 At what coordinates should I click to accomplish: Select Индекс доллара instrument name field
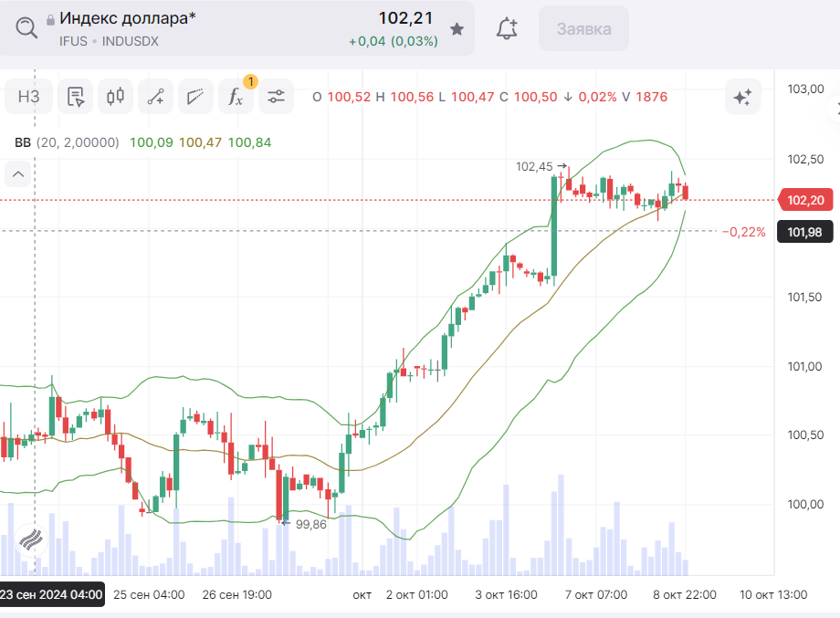coord(128,19)
